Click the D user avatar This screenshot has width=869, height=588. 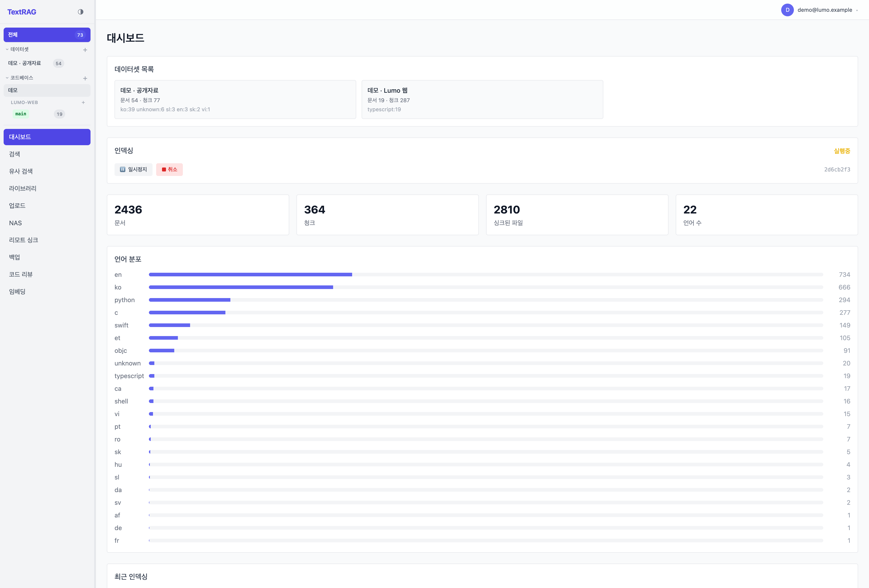click(x=787, y=10)
